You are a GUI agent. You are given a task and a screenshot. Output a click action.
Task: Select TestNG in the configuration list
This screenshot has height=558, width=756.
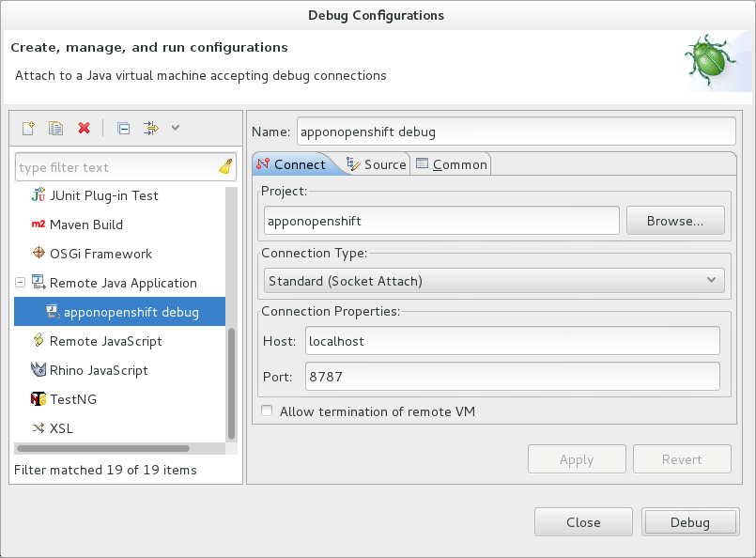click(x=72, y=399)
